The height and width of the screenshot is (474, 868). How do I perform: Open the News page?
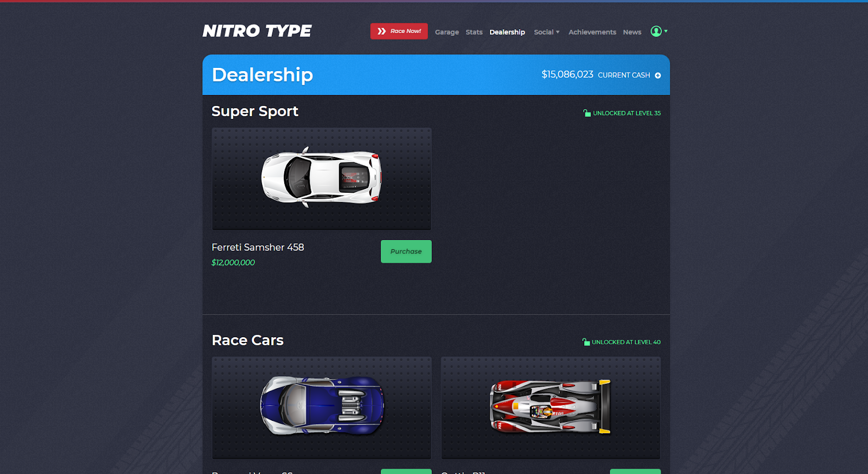tap(632, 32)
